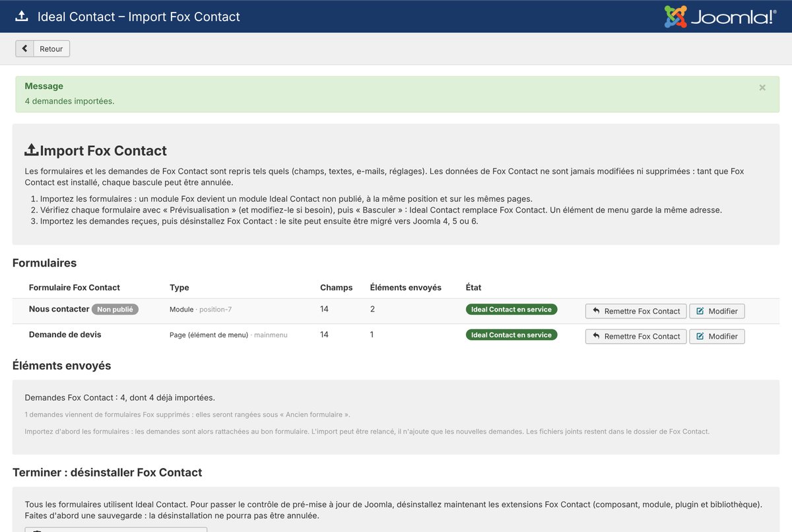This screenshot has width=792, height=532.
Task: Click Ideal Contact en service badge for Nous contacter
Action: pos(511,309)
